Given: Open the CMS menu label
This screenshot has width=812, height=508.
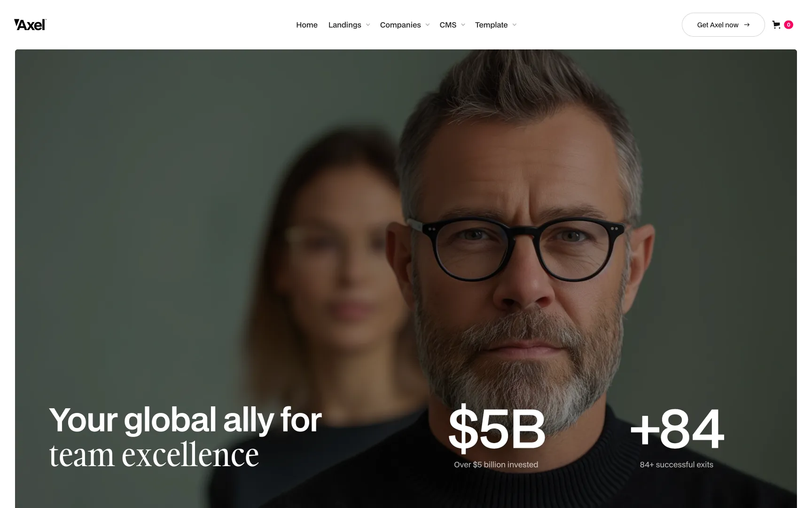Looking at the screenshot, I should 448,25.
